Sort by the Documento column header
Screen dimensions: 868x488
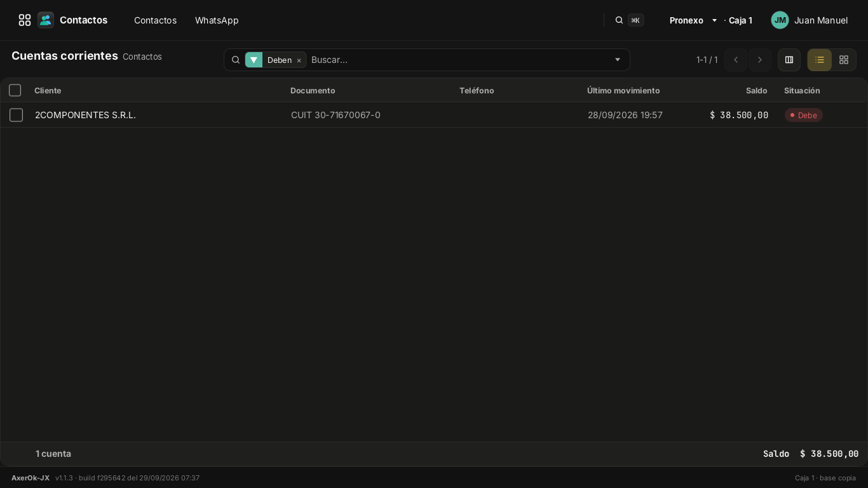coord(313,90)
